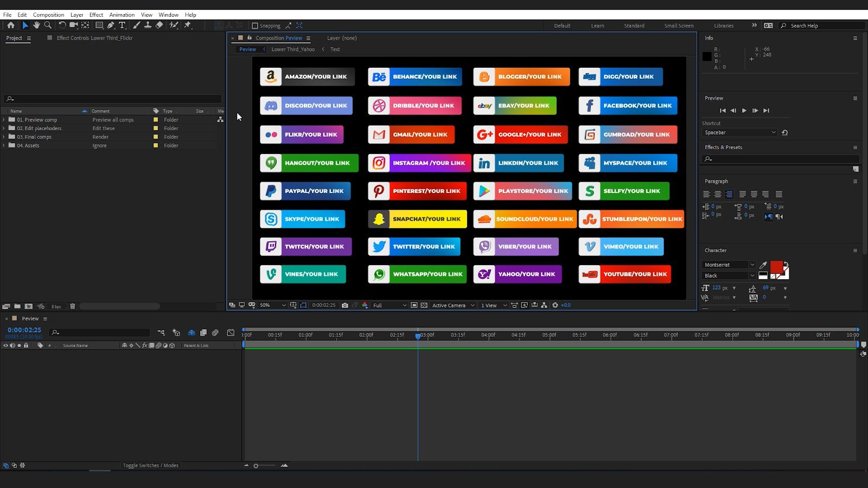The width and height of the screenshot is (868, 488).
Task: Select the Rectangle shape tool
Action: point(99,25)
